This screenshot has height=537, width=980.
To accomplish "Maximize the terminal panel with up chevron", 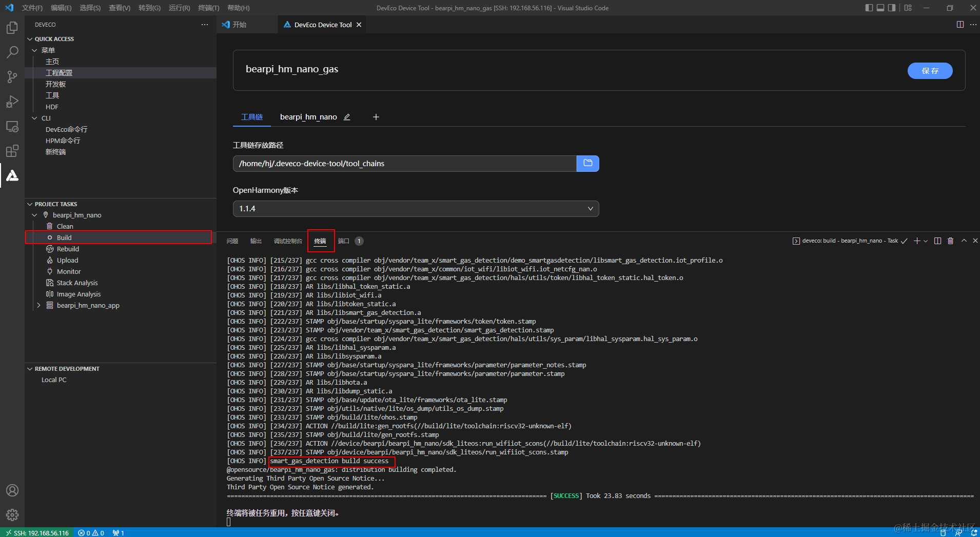I will [964, 241].
